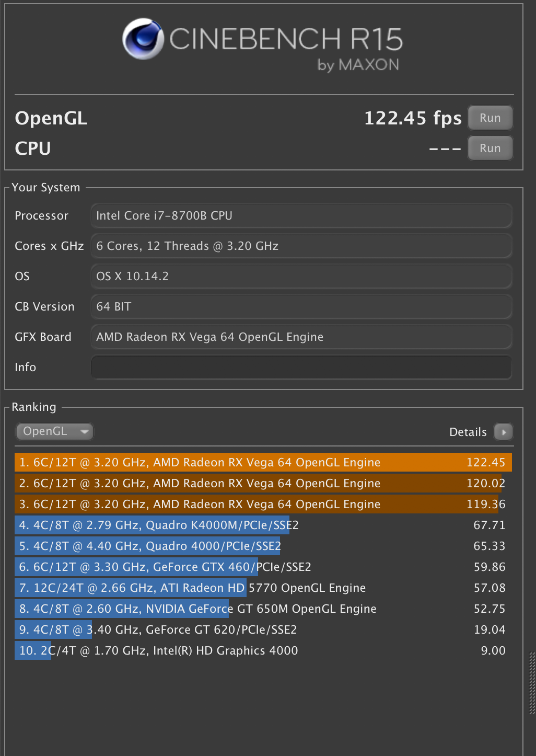The height and width of the screenshot is (756, 536).
Task: Select the GeForce GT 650M ranking entry
Action: pyautogui.click(x=262, y=609)
